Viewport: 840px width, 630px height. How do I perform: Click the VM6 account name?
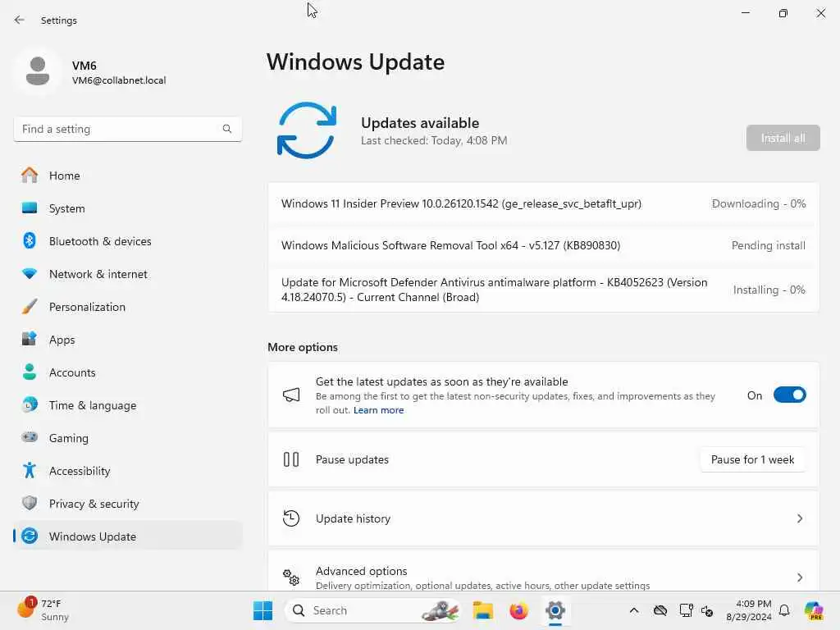click(84, 66)
